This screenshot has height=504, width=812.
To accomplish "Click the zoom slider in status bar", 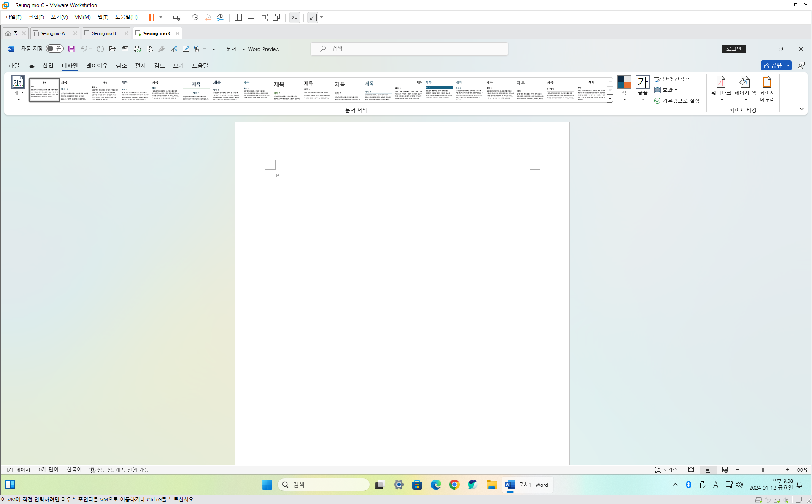I will tap(762, 470).
